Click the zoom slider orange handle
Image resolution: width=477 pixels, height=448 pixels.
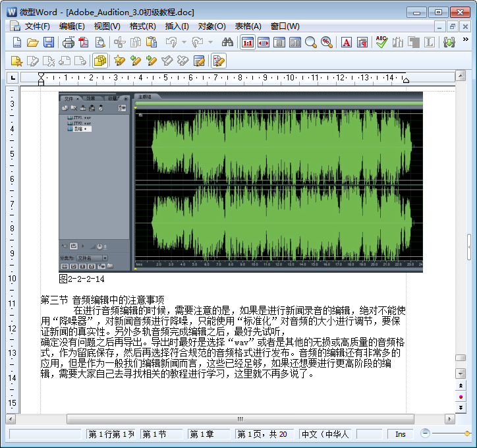click(x=468, y=434)
